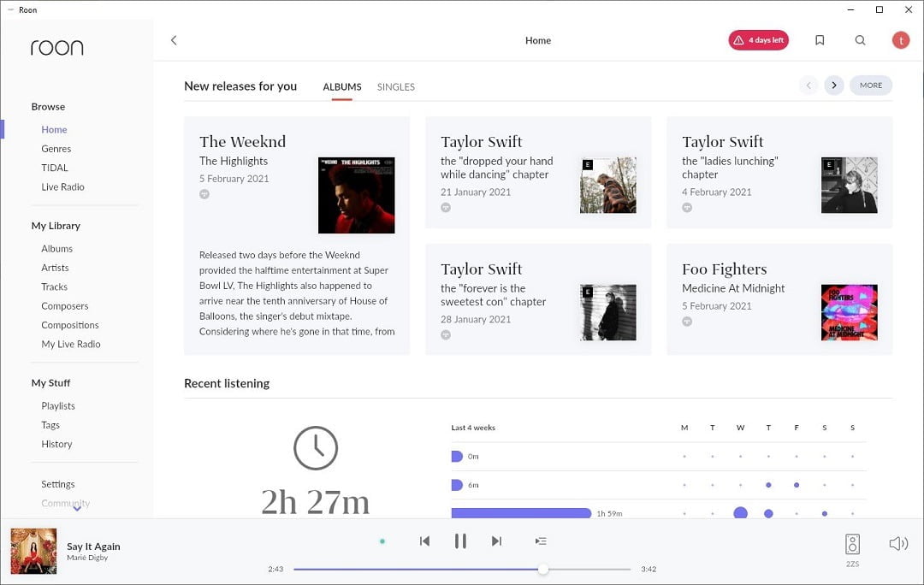Open search with the magnifier icon

pos(861,40)
